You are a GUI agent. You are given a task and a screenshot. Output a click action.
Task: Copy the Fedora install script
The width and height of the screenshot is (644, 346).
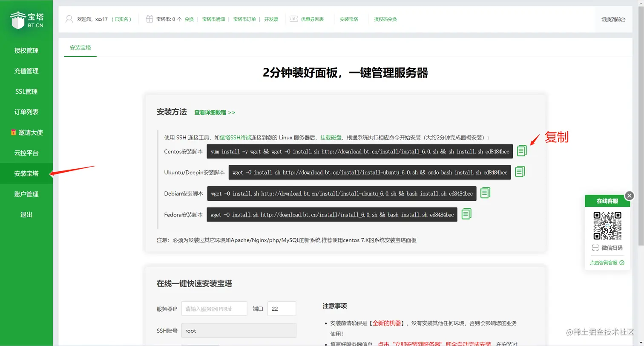[466, 213]
